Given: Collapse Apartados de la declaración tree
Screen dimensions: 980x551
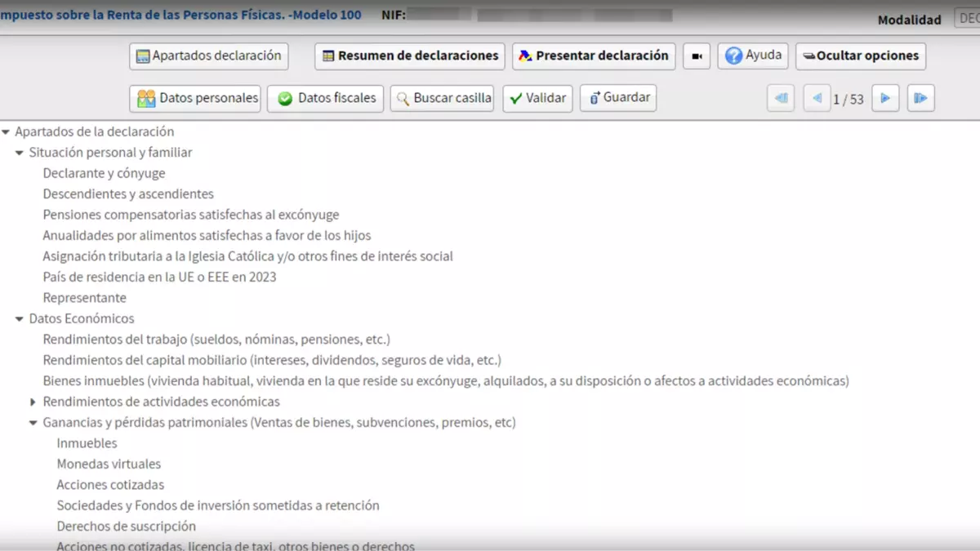Looking at the screenshot, I should click(x=6, y=131).
